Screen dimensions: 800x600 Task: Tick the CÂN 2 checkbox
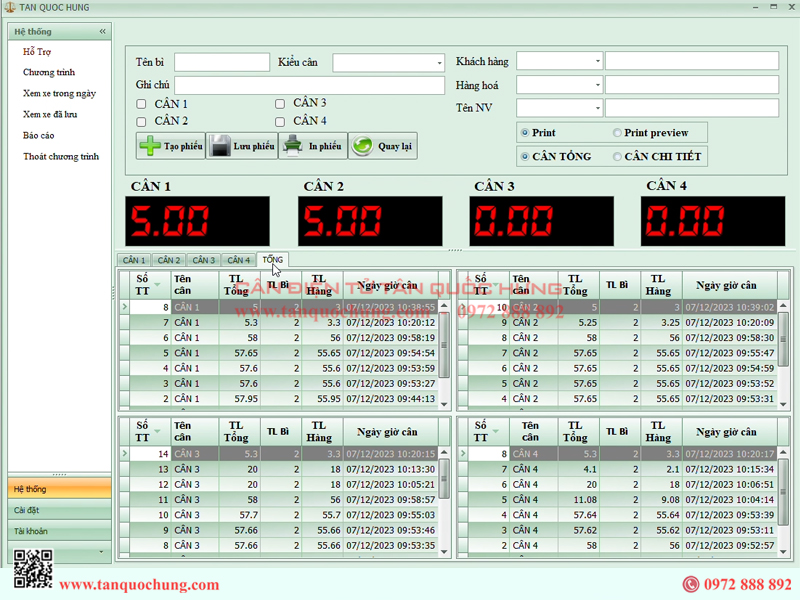point(141,121)
